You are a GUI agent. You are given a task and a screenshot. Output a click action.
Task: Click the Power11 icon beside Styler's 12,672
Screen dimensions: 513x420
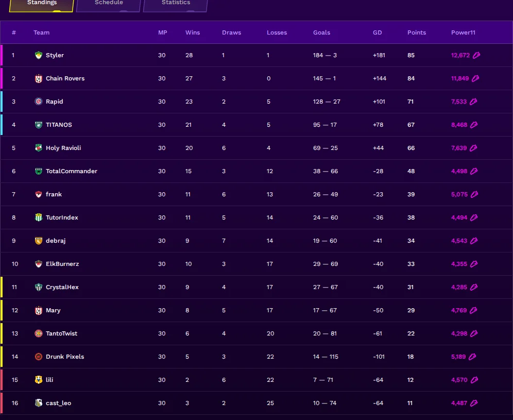coord(476,55)
